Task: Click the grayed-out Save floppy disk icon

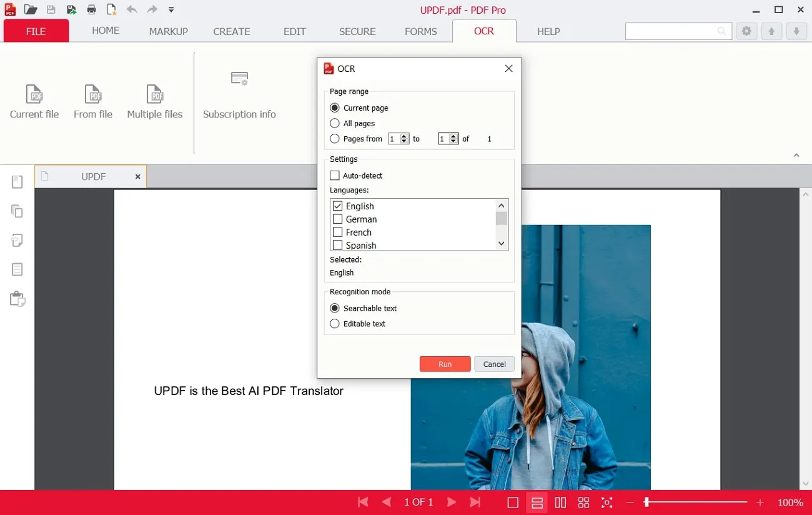Action: (x=51, y=9)
